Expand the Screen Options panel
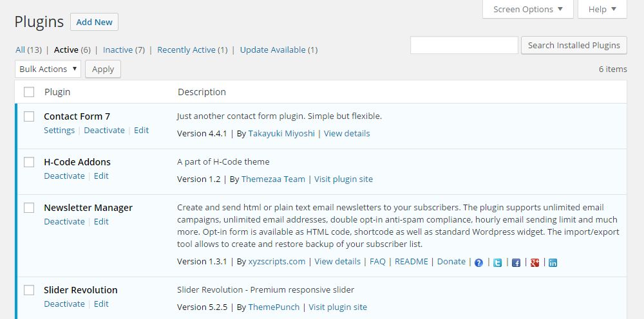 pos(528,9)
